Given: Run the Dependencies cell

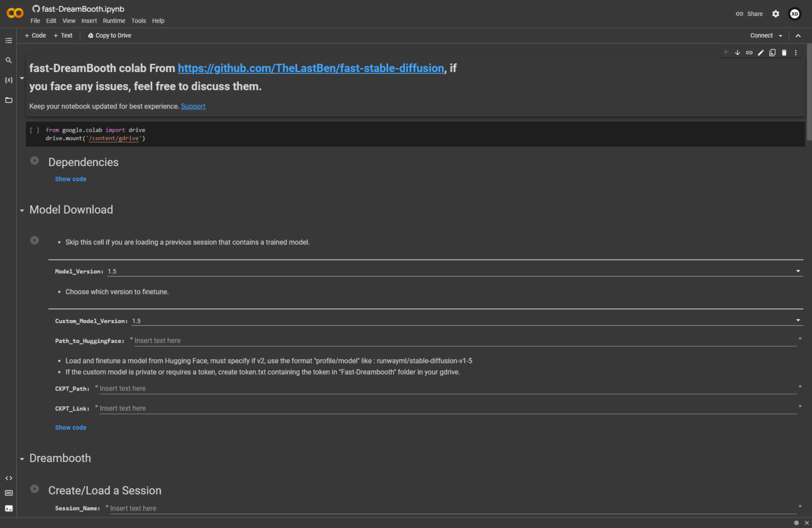Looking at the screenshot, I should [x=34, y=161].
